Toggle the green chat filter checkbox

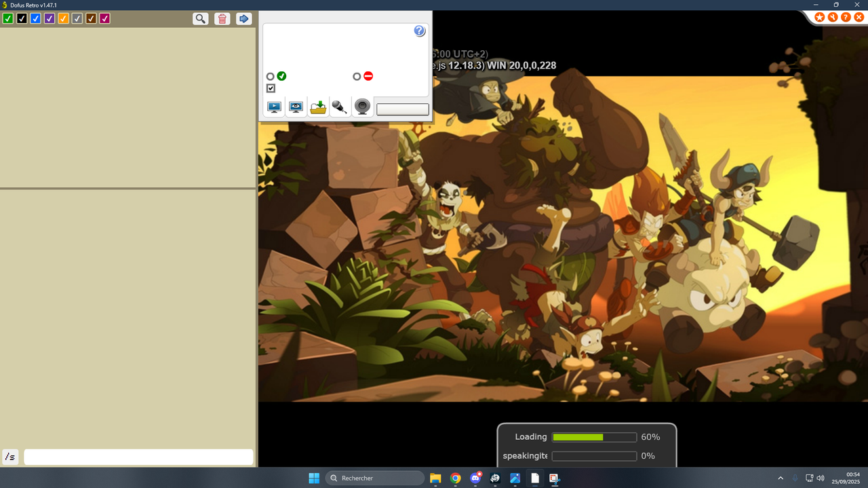pos(8,18)
